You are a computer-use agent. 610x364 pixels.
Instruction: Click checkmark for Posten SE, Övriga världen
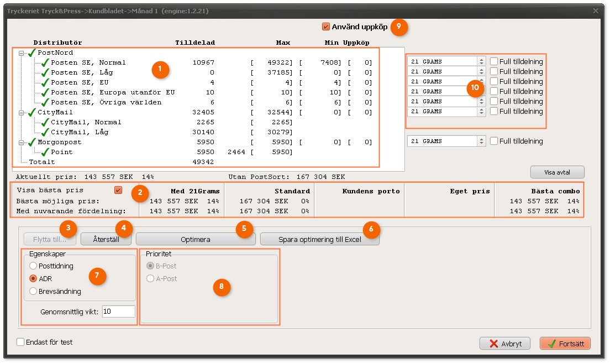pos(45,102)
